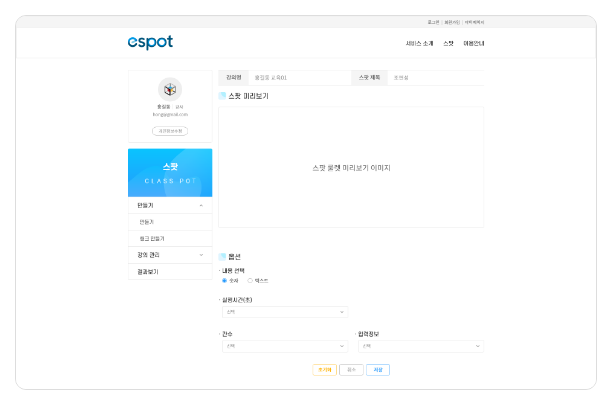Click the 스팟 미리보기 section icon
The height and width of the screenshot is (405, 612).
222,96
